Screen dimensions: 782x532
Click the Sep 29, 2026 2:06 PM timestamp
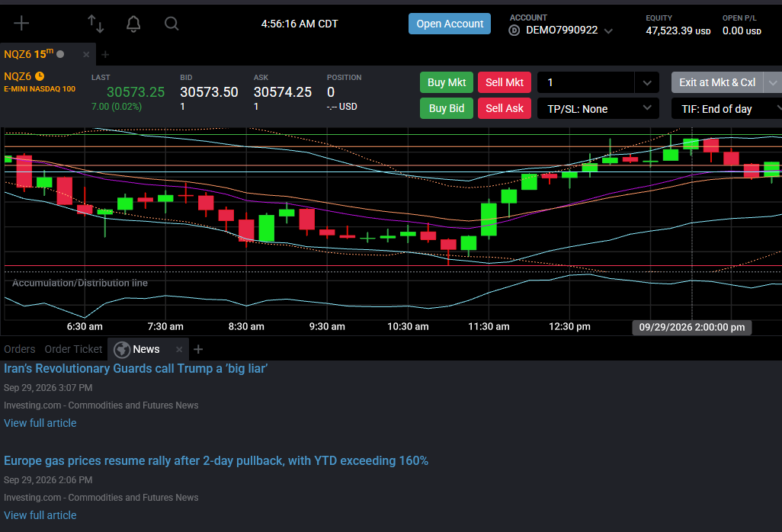click(48, 480)
